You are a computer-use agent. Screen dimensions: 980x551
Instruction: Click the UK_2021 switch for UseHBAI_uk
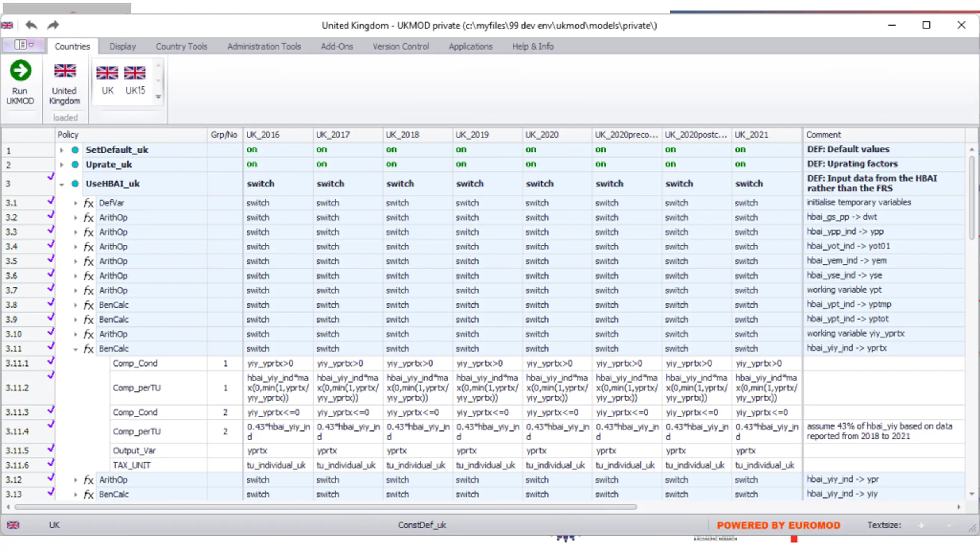(749, 184)
